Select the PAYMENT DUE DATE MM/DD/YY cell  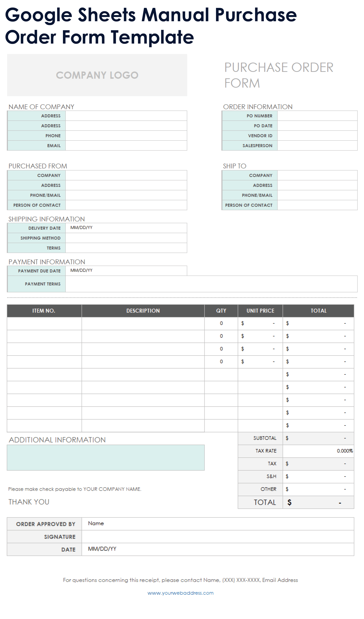(126, 271)
